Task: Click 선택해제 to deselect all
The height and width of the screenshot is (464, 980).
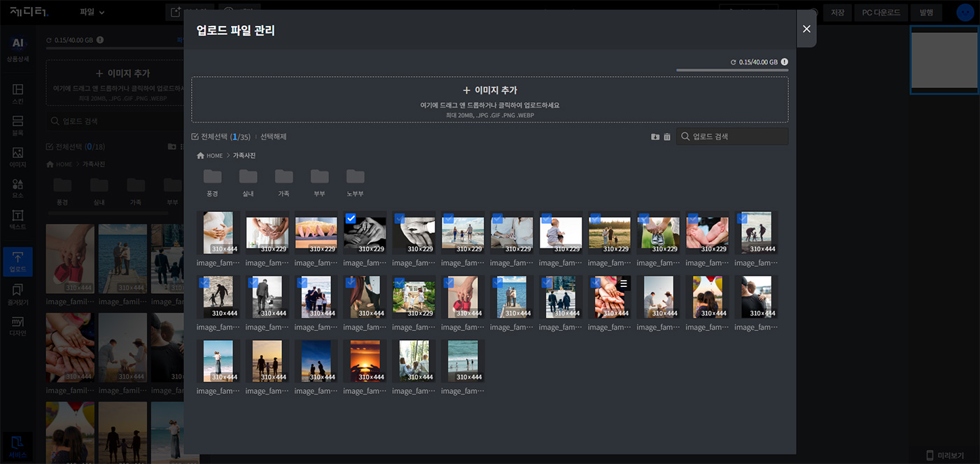Action: [x=274, y=137]
